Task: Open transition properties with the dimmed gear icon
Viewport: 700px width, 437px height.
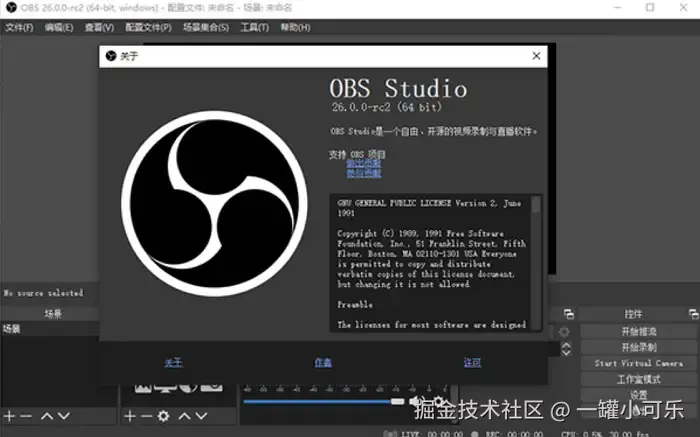Action: point(564,332)
